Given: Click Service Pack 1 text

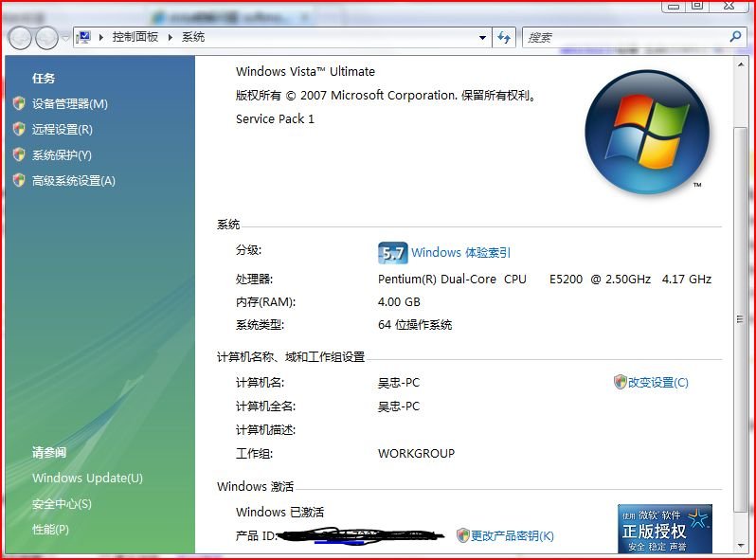Looking at the screenshot, I should tap(275, 118).
